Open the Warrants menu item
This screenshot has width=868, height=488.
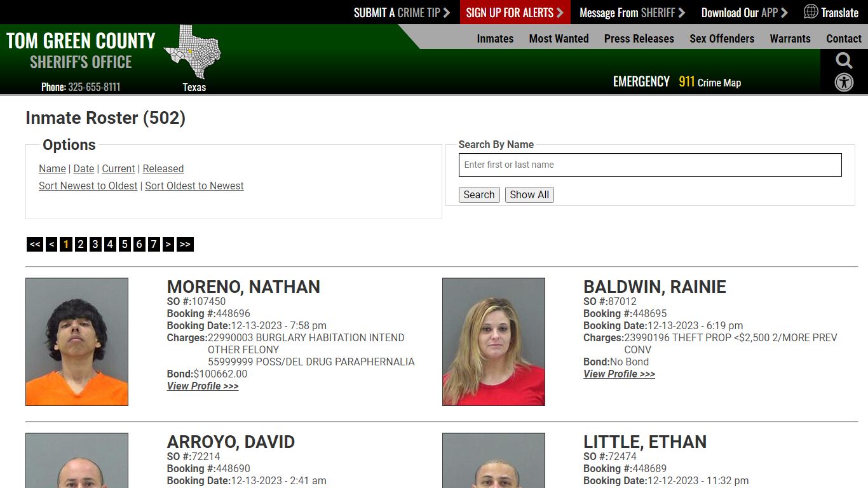(790, 38)
